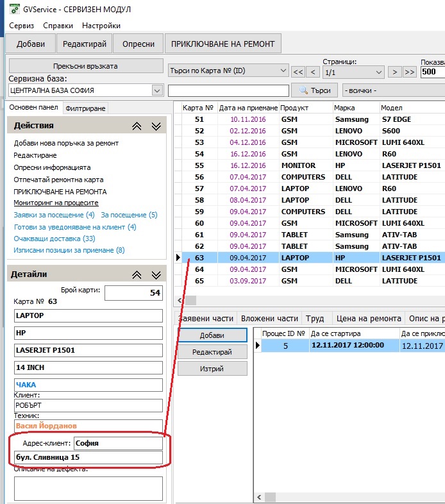This screenshot has width=445, height=504.
Task: Click the Прекъсни връзката button
Action: point(85,66)
